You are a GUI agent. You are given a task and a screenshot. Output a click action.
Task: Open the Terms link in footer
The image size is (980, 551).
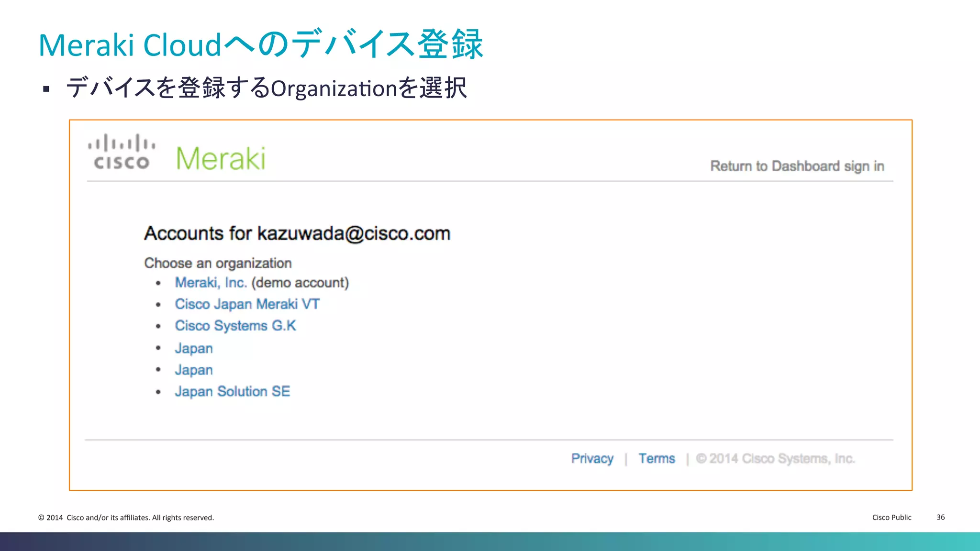(x=657, y=459)
